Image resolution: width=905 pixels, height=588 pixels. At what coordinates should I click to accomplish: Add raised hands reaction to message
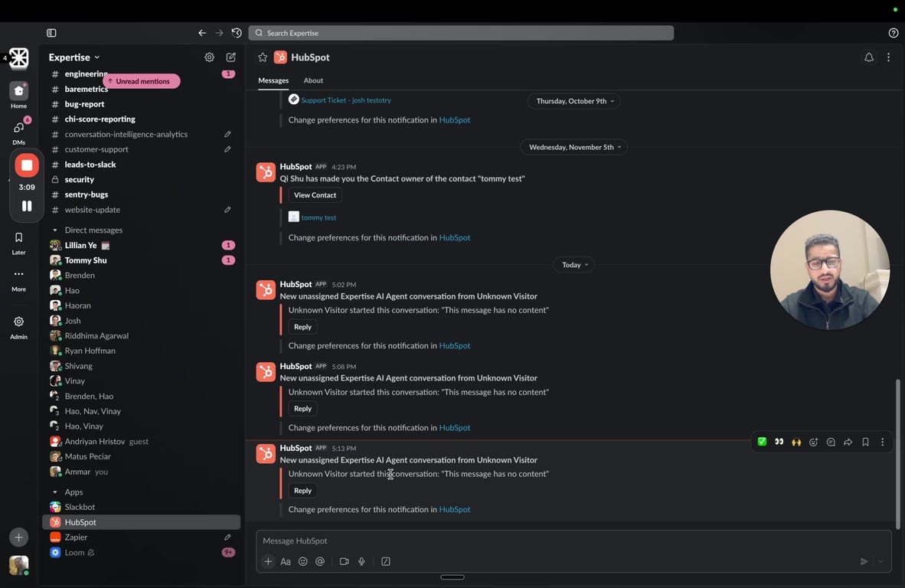(x=796, y=442)
